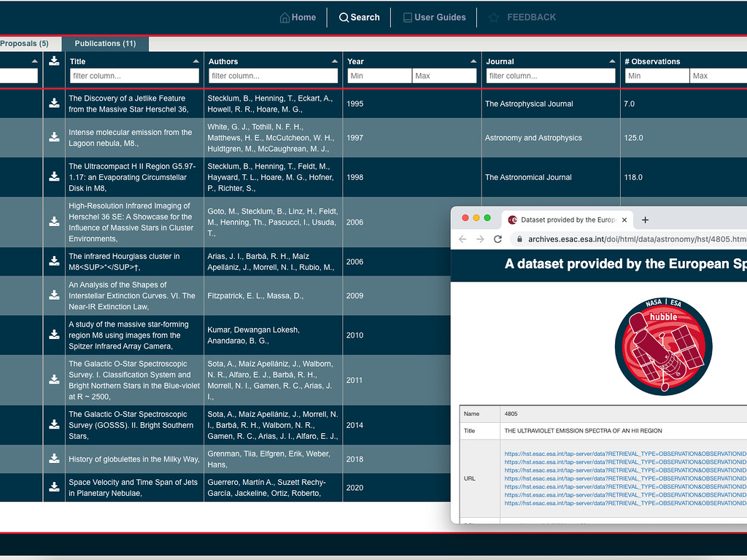Reload the dataset browser page
The image size is (747, 560).
tap(498, 239)
